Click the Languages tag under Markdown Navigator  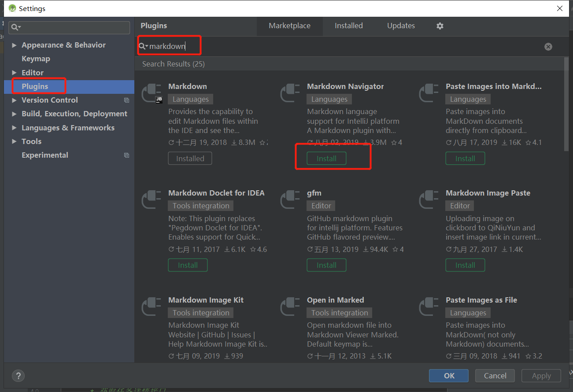pyautogui.click(x=329, y=99)
